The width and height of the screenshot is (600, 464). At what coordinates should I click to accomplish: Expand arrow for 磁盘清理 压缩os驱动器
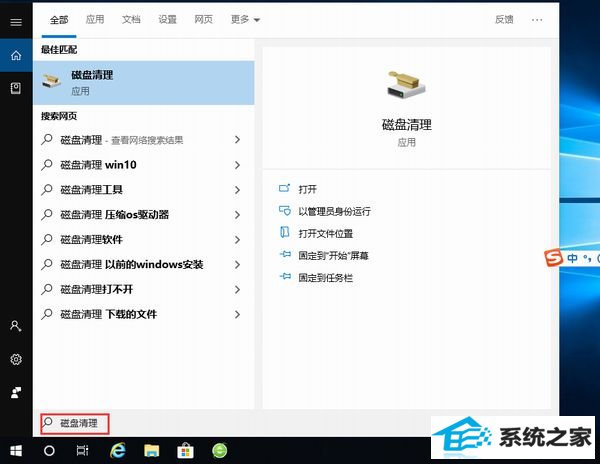coord(237,215)
